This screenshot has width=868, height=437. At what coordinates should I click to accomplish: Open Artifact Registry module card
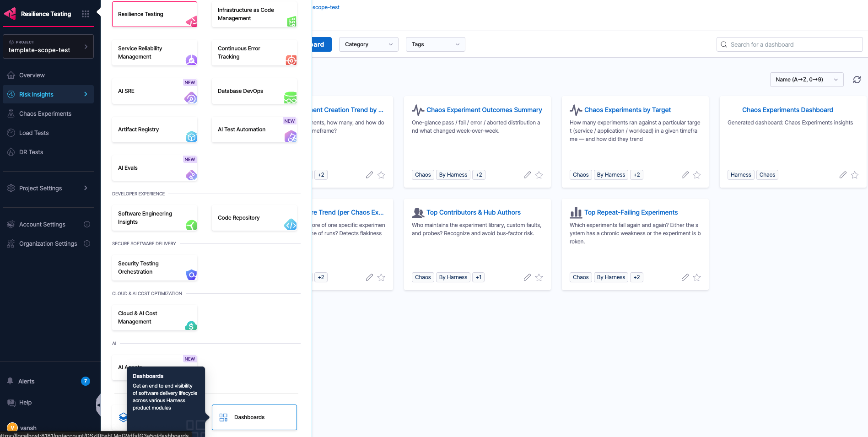pos(155,129)
